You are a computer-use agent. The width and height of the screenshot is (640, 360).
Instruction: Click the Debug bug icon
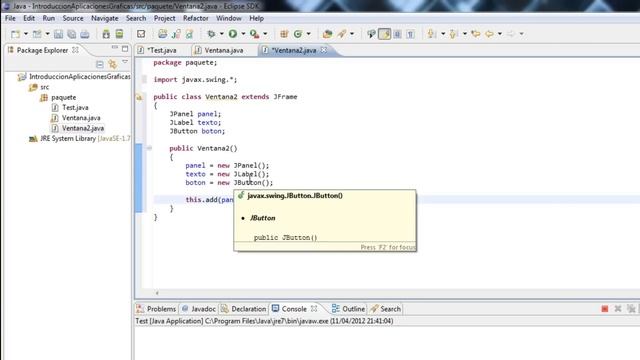coord(211,34)
